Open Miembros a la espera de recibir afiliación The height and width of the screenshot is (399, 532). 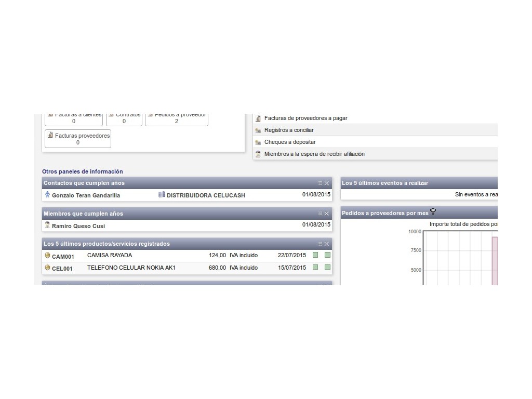[314, 154]
